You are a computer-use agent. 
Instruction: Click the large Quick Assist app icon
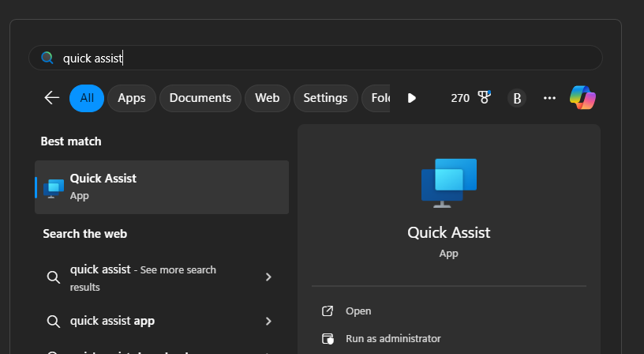tap(449, 183)
